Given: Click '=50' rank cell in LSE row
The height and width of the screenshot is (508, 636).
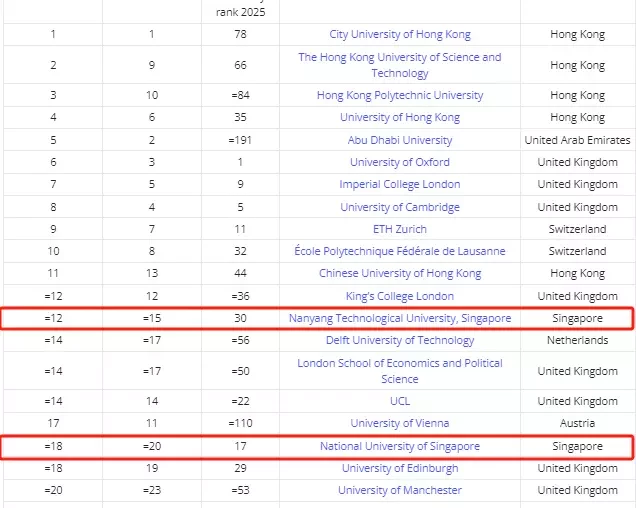Looking at the screenshot, I should click(240, 371).
